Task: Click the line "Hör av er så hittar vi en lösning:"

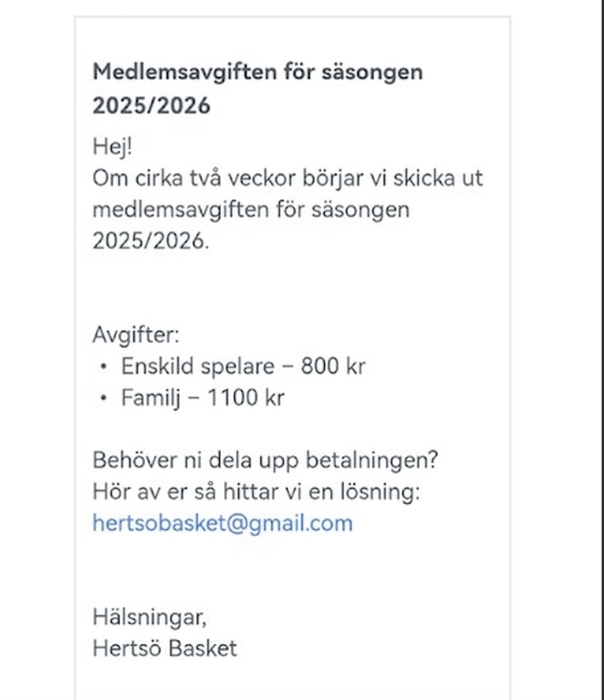Action: [257, 492]
